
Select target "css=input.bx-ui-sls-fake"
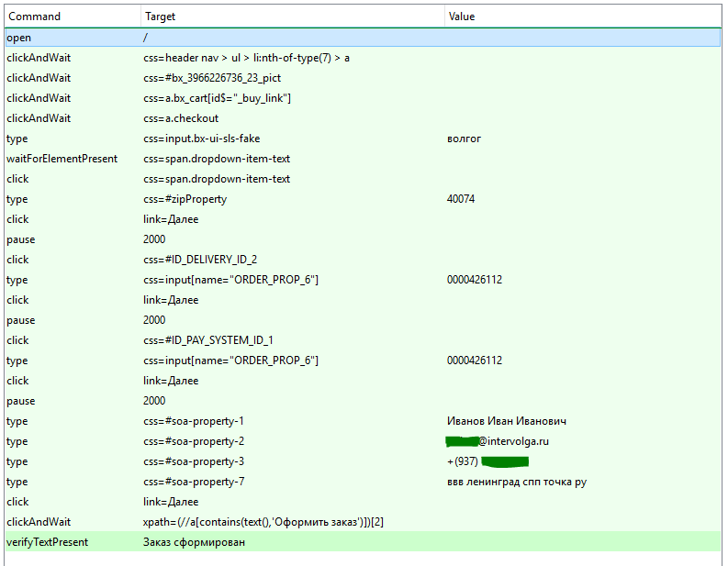pyautogui.click(x=201, y=139)
